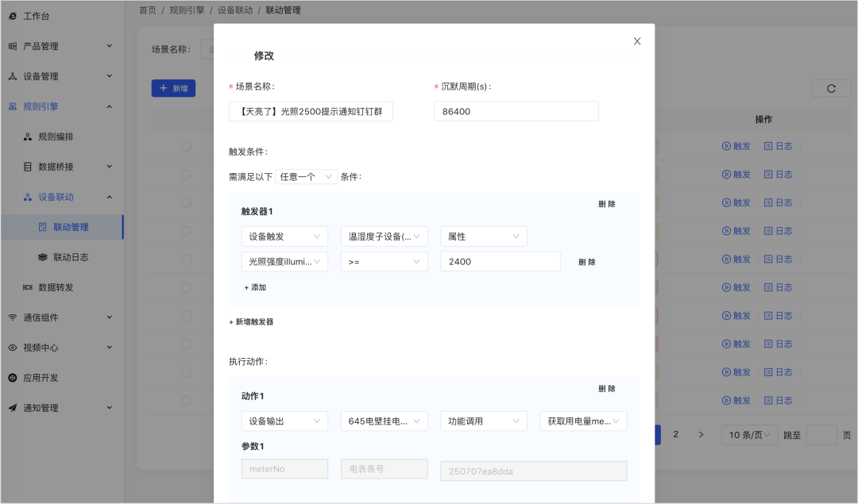
Task: Open the 通知管理 sidebar menu
Action: click(60, 408)
